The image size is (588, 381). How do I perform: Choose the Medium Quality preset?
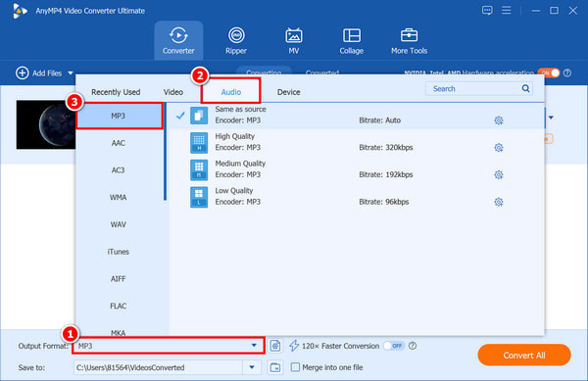pos(357,169)
